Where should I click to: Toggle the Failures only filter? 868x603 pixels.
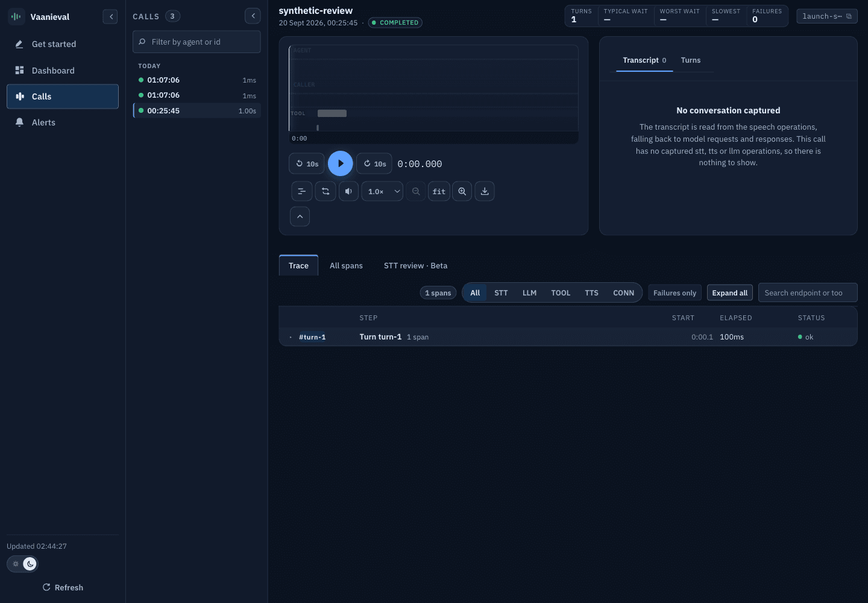(675, 293)
